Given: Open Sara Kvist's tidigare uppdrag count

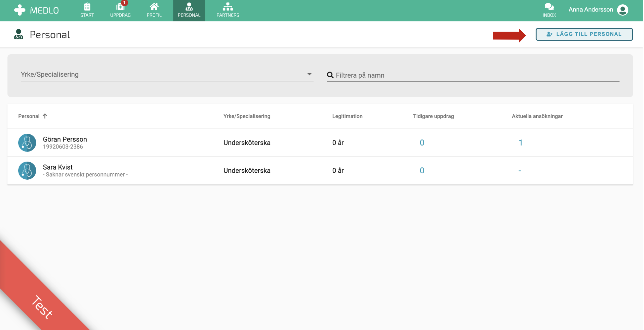Looking at the screenshot, I should point(422,170).
